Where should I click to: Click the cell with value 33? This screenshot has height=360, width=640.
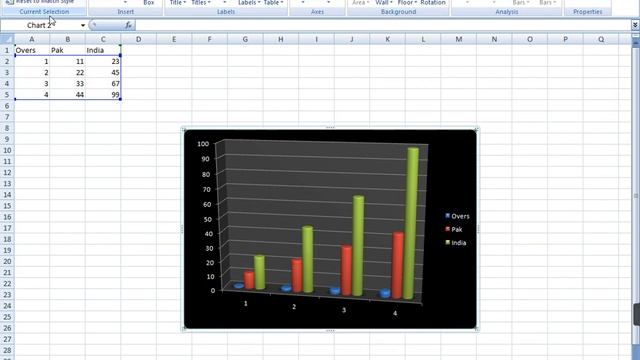click(x=67, y=83)
